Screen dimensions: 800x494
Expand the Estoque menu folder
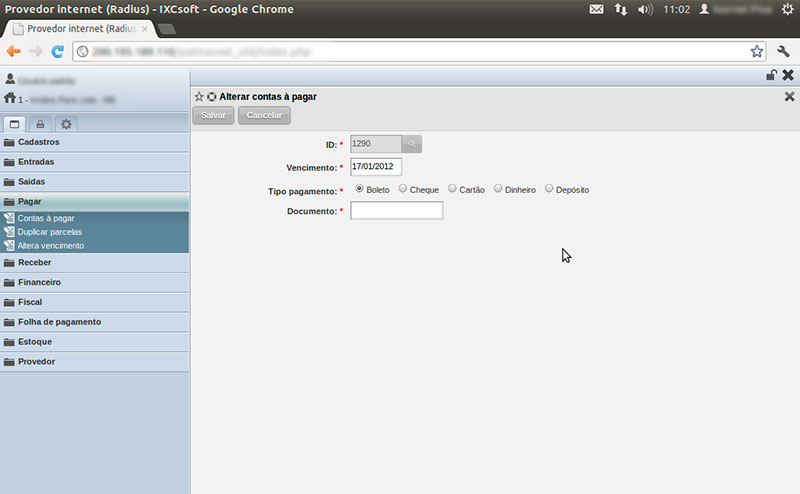[x=94, y=342]
